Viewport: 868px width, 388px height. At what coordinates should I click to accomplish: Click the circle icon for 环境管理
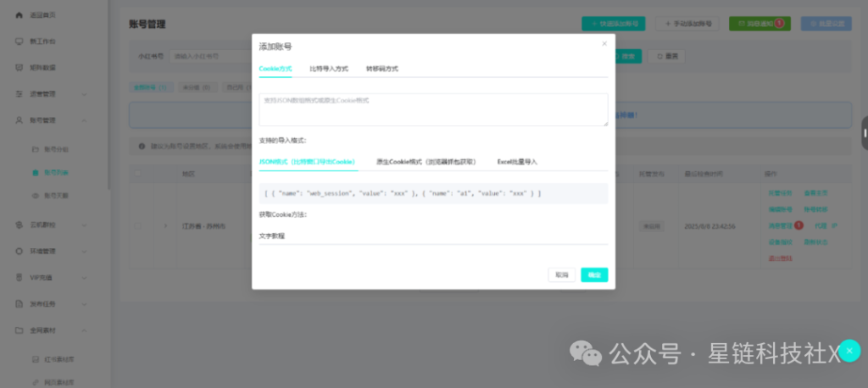(x=19, y=252)
